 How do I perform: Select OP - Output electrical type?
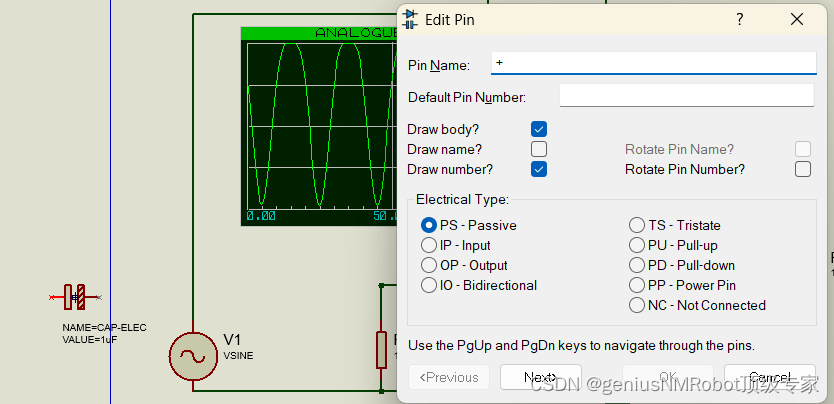click(429, 265)
